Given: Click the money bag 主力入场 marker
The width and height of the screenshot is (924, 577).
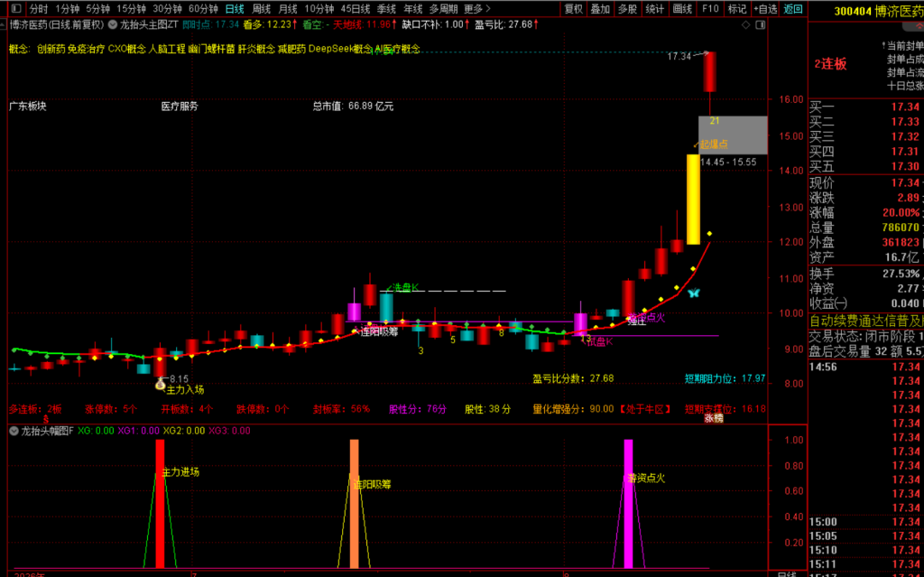Looking at the screenshot, I should click(161, 385).
